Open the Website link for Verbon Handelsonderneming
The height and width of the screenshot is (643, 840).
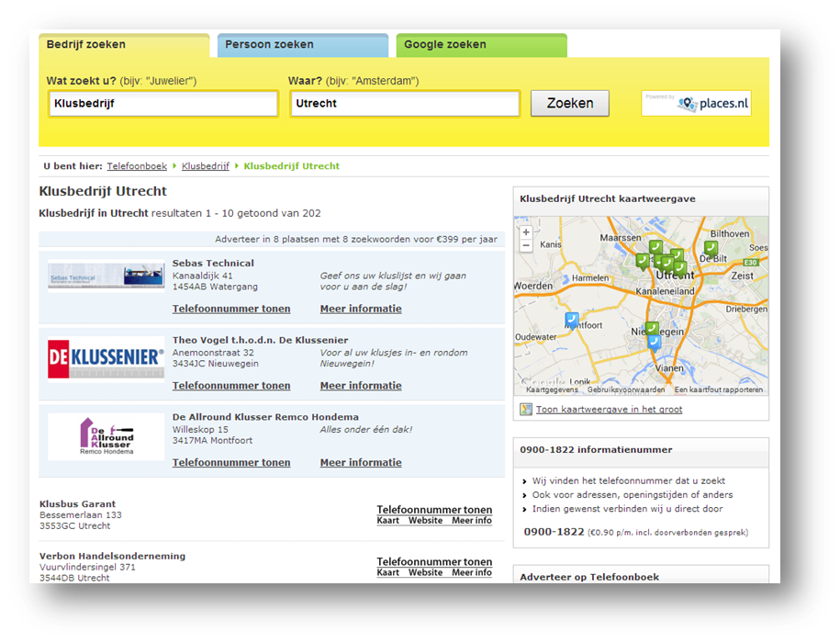click(x=425, y=572)
